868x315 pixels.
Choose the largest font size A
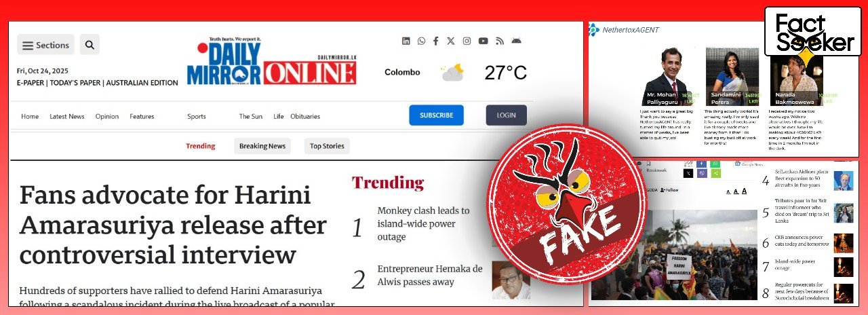[744, 191]
